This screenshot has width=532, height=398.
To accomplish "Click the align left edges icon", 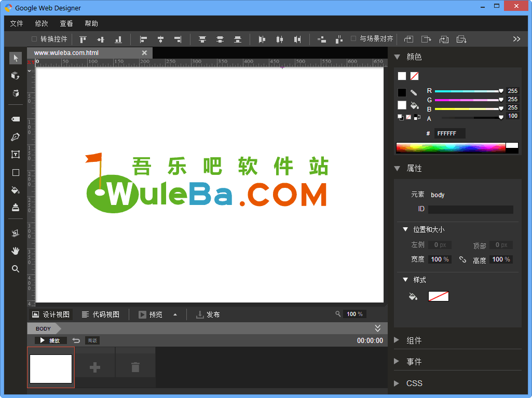I will click(x=143, y=39).
